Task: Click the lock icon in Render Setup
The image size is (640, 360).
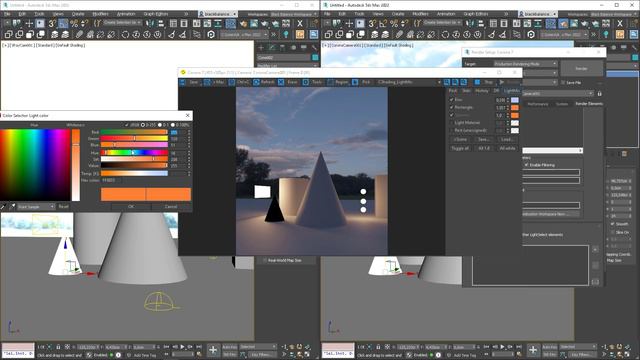Action: (600, 93)
